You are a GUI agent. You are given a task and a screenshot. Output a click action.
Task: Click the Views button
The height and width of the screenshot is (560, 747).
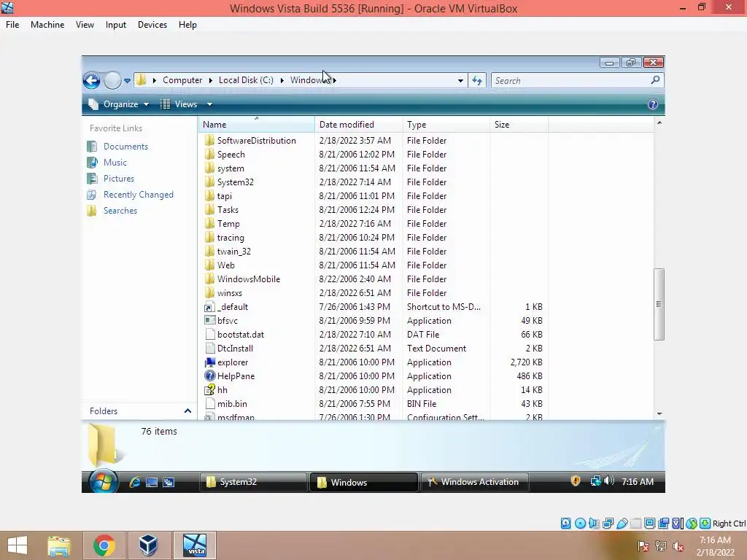pos(179,104)
